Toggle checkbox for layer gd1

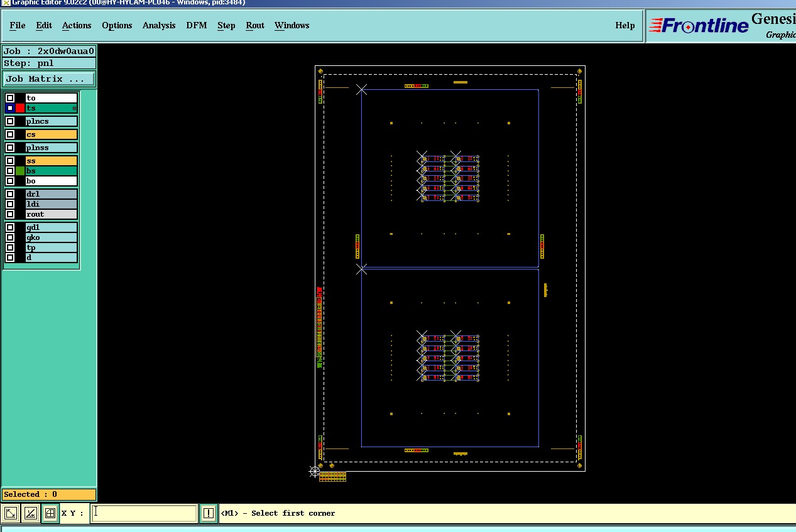click(10, 227)
